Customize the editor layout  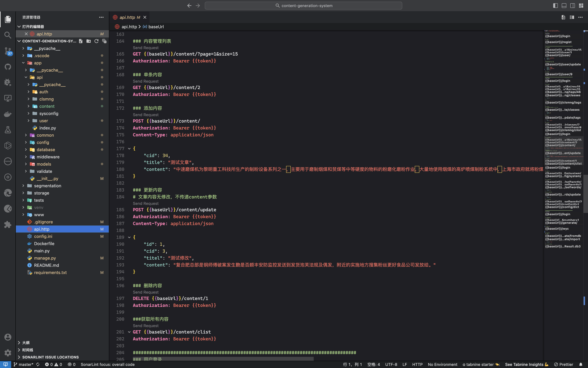(x=581, y=6)
